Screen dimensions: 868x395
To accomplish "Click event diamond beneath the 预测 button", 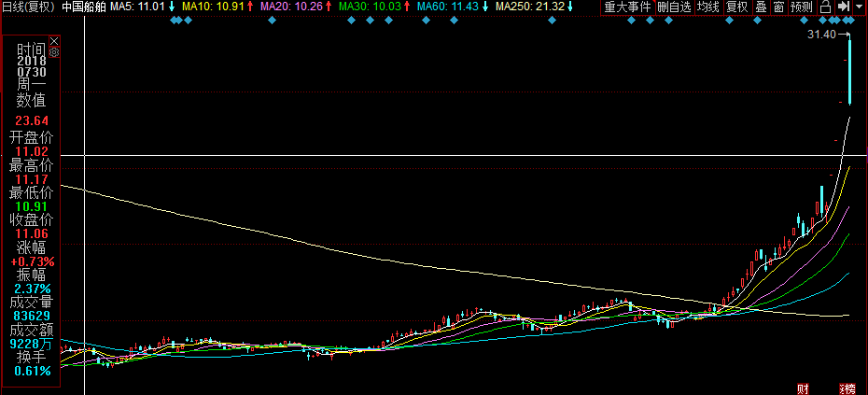I will click(804, 21).
